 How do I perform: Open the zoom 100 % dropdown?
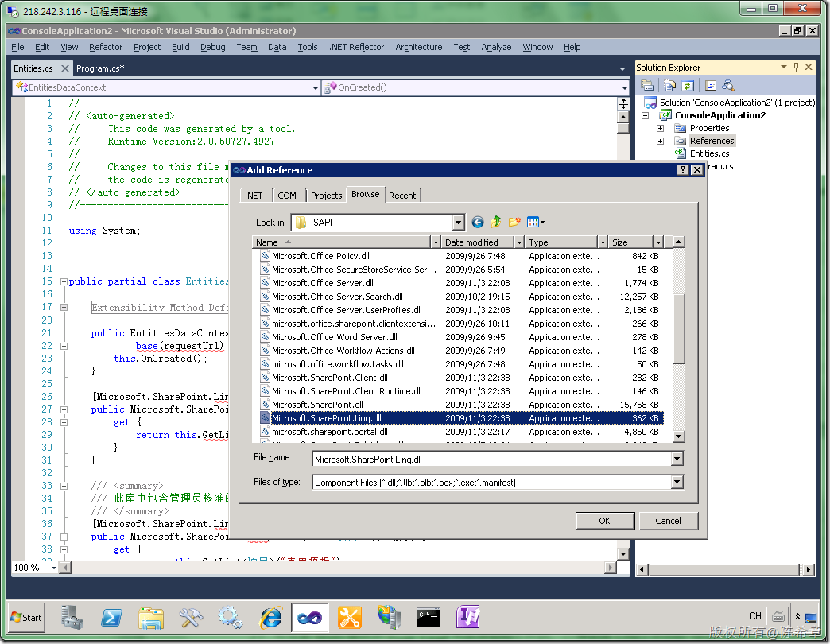[x=53, y=568]
